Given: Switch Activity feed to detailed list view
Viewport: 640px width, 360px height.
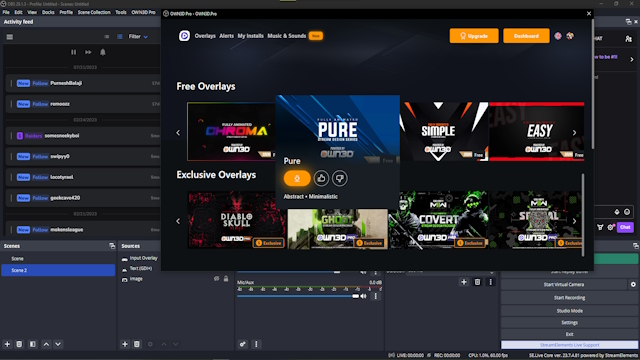Looking at the screenshot, I should [120, 37].
